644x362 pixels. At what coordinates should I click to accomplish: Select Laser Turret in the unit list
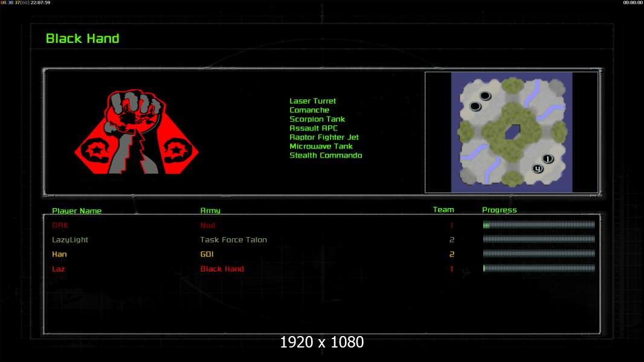(312, 101)
